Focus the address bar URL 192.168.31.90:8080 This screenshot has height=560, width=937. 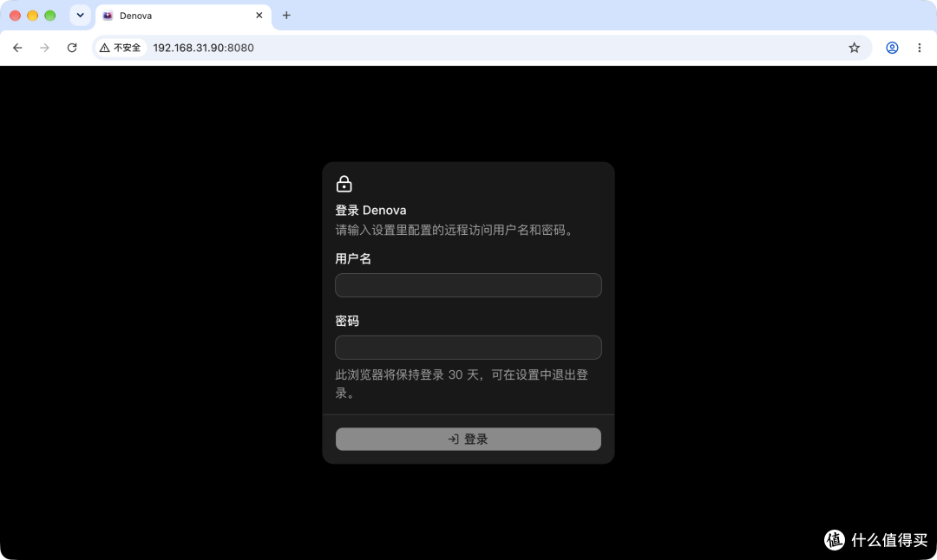pos(203,48)
